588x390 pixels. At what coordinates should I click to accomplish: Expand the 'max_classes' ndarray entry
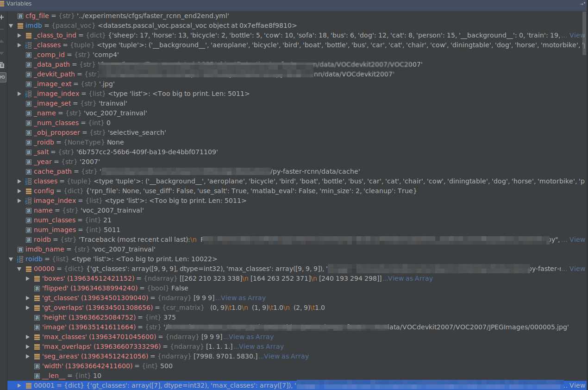[27, 337]
